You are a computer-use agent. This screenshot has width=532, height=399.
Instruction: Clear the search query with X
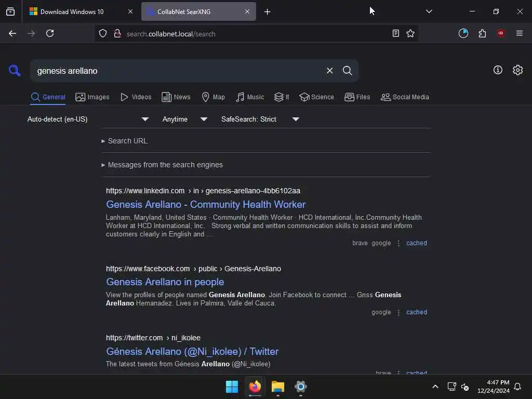pos(329,71)
